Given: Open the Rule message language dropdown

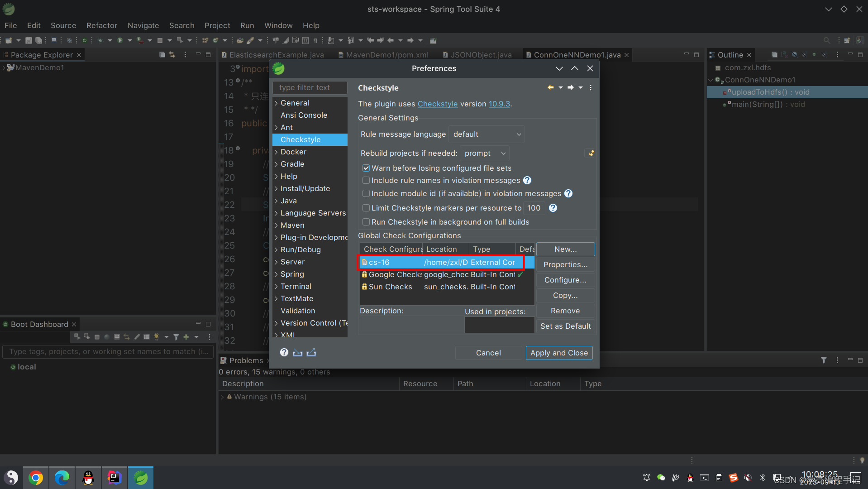Looking at the screenshot, I should (486, 134).
